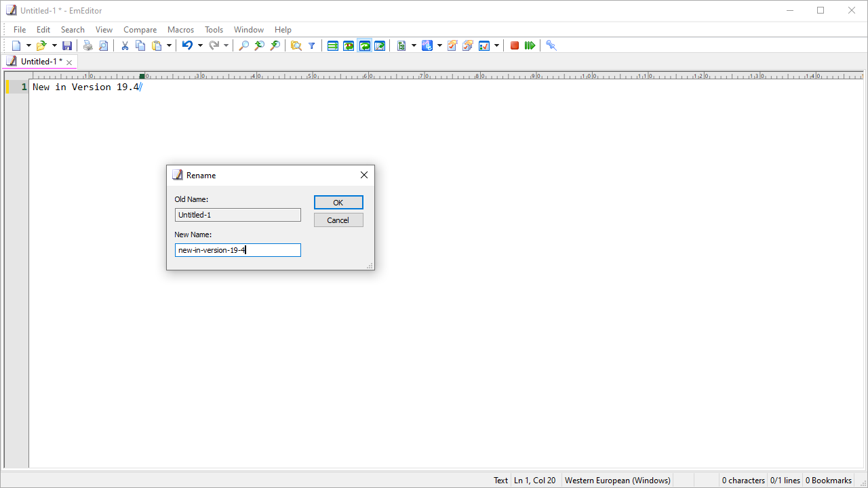Click the Print Preview icon
Screen dimensions: 868x488
(x=103, y=45)
